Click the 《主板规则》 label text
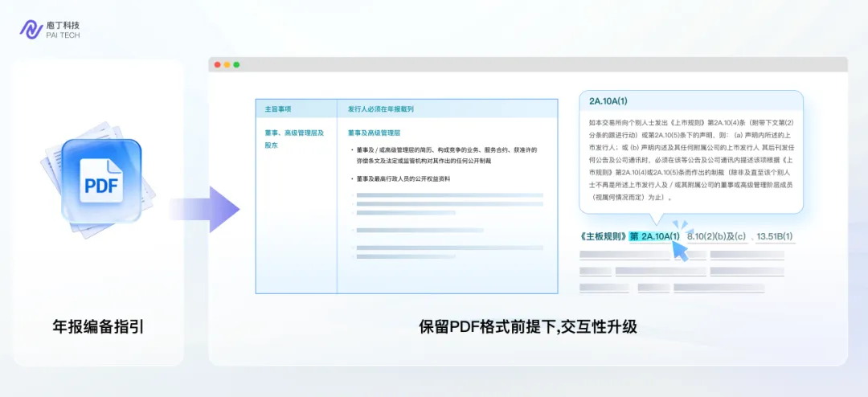 click(603, 236)
